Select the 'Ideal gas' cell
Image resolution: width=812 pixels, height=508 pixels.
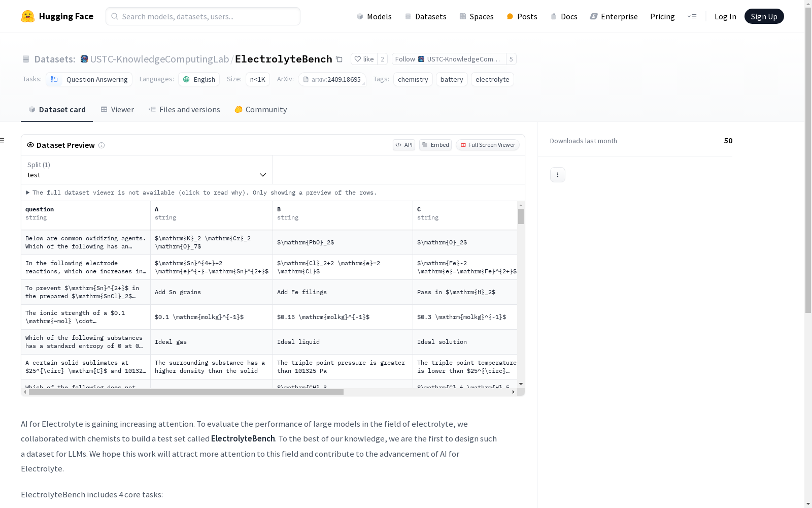[x=212, y=342]
